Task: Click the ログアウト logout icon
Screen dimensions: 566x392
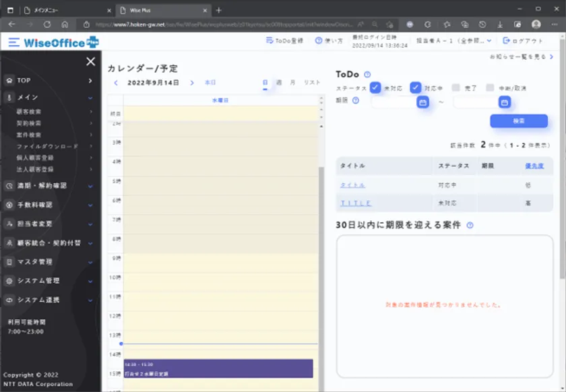Action: pos(506,40)
